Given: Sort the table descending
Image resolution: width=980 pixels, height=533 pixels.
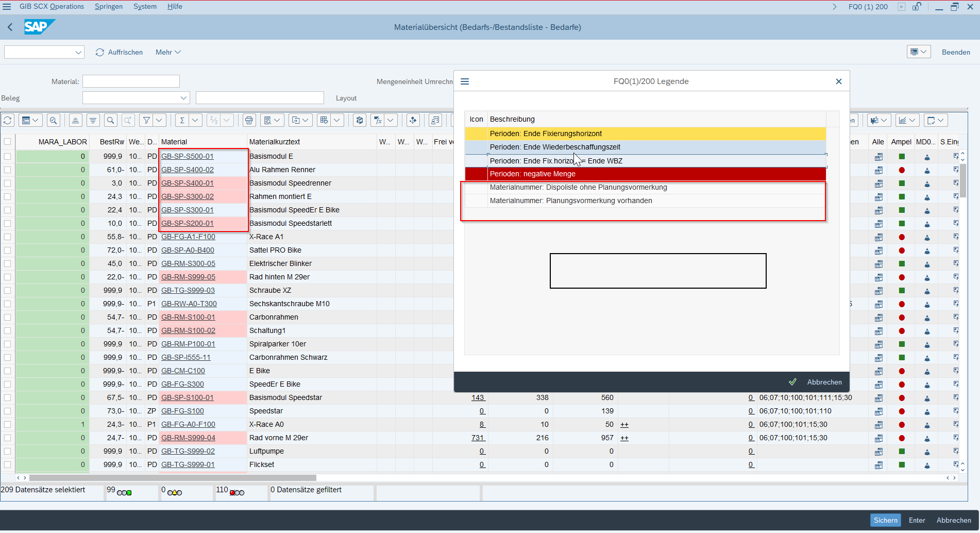Looking at the screenshot, I should click(93, 120).
